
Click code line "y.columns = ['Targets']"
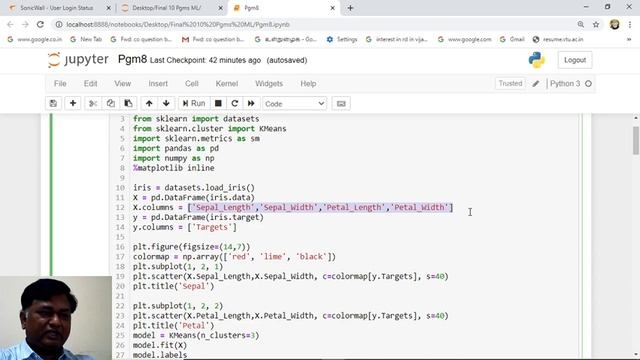(x=184, y=227)
